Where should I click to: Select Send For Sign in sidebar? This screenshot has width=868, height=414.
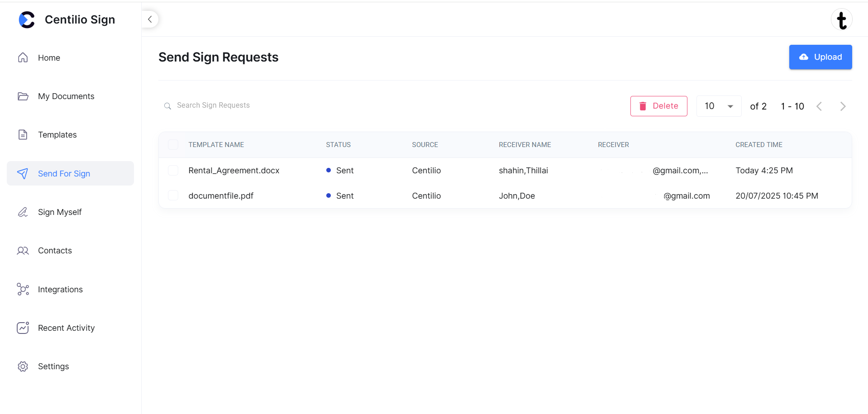tap(64, 173)
